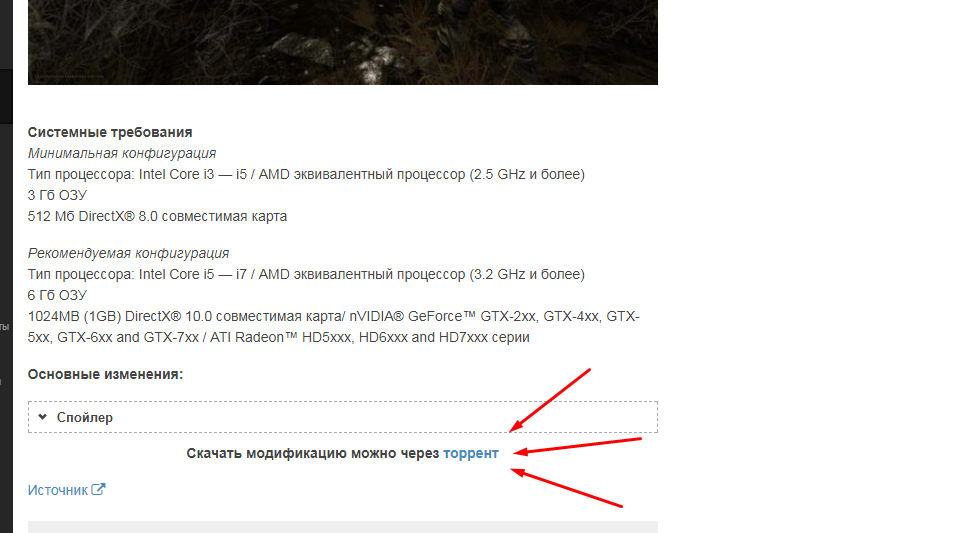
Task: Click the chevron arrow icon in the Спойлер box
Action: (x=42, y=417)
